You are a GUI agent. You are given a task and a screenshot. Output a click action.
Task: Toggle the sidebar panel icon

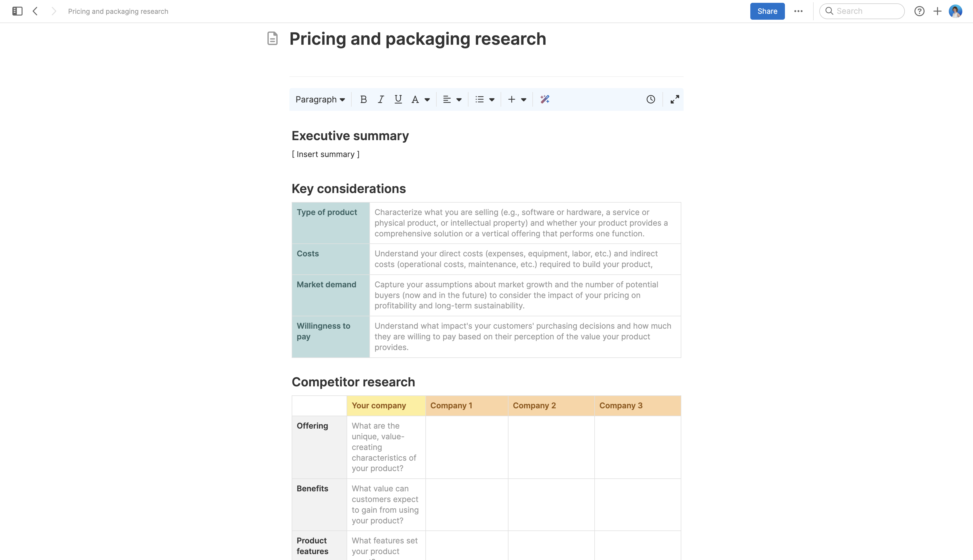[x=17, y=11]
